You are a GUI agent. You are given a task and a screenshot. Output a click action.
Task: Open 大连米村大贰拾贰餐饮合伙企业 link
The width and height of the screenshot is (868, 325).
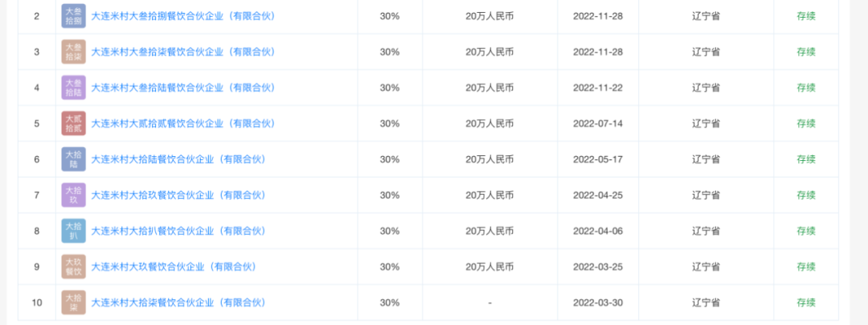pyautogui.click(x=183, y=123)
